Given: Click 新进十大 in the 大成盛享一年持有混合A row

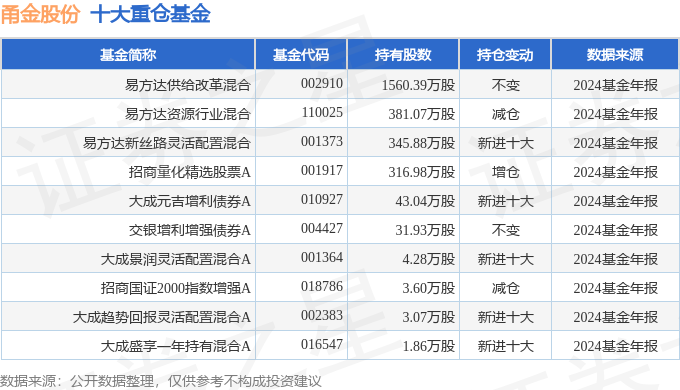Looking at the screenshot, I should pyautogui.click(x=505, y=347).
